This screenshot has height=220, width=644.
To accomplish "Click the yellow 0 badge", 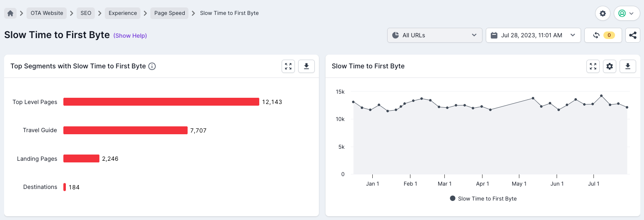I will tap(609, 35).
